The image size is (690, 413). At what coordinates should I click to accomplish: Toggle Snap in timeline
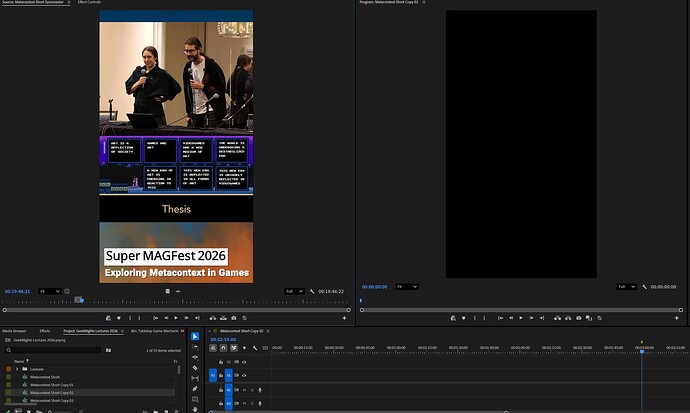(224, 348)
